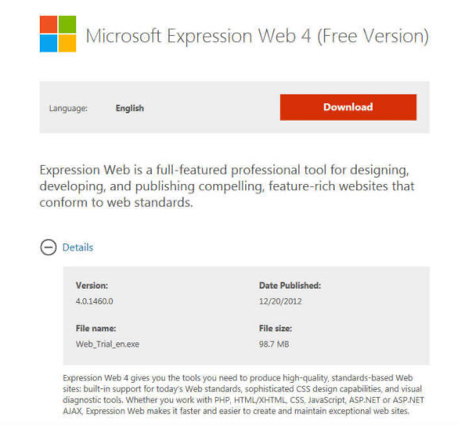The width and height of the screenshot is (460, 425).
Task: Click the yellow square of Microsoft logo
Action: pyautogui.click(x=67, y=44)
